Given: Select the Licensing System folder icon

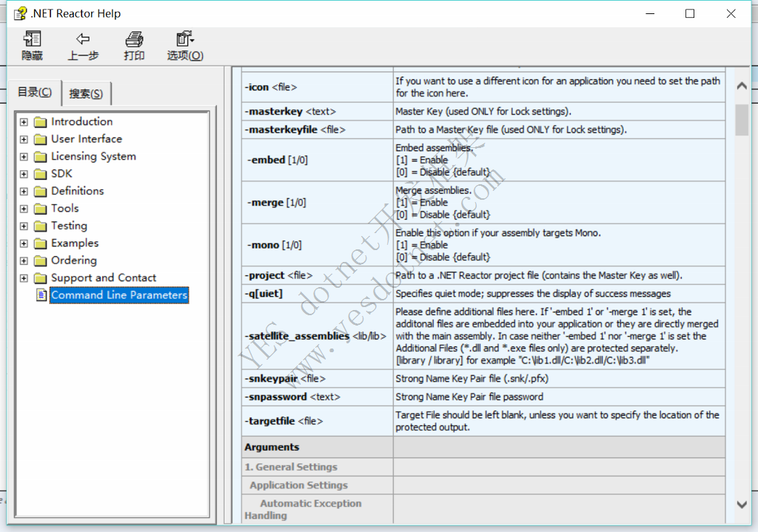Looking at the screenshot, I should pyautogui.click(x=41, y=157).
